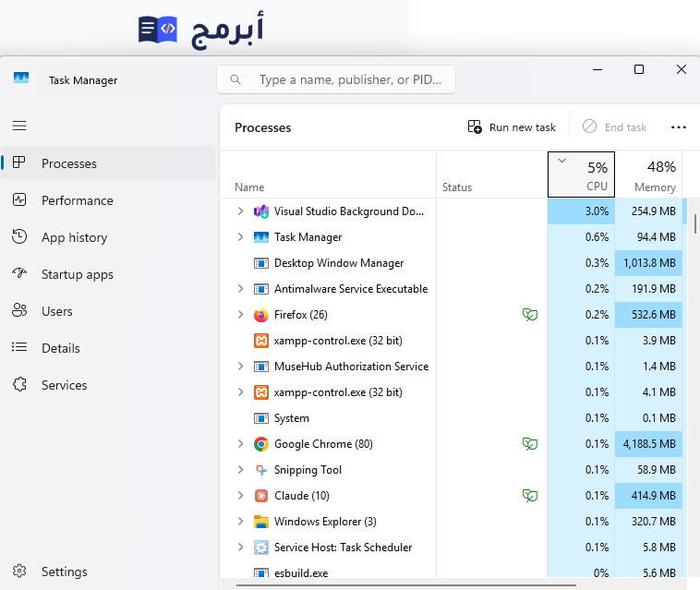This screenshot has width=700, height=590.
Task: Sort by the Name column header
Action: (328, 175)
